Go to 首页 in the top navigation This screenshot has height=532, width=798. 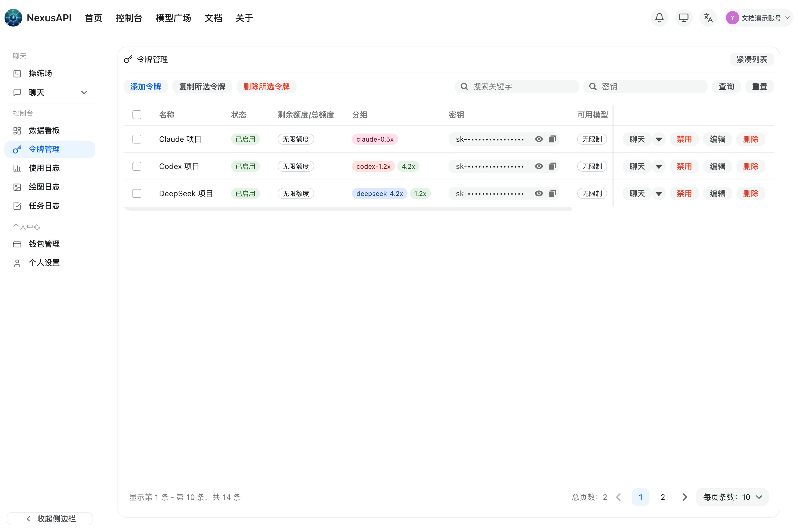tap(94, 18)
